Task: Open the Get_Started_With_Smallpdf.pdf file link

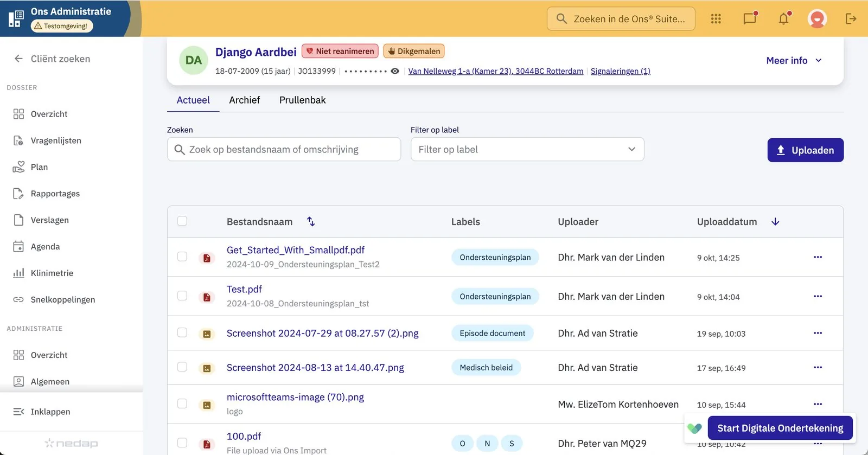Action: (296, 250)
